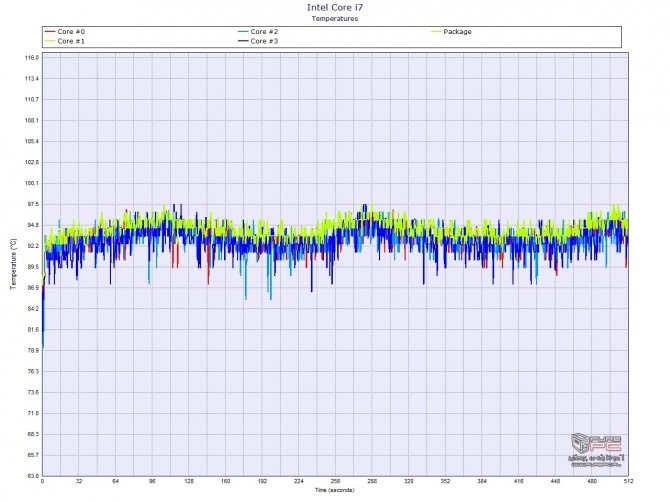Image resolution: width=670 pixels, height=502 pixels.
Task: Click the Temperature (°C) axis label
Action: pyautogui.click(x=14, y=264)
